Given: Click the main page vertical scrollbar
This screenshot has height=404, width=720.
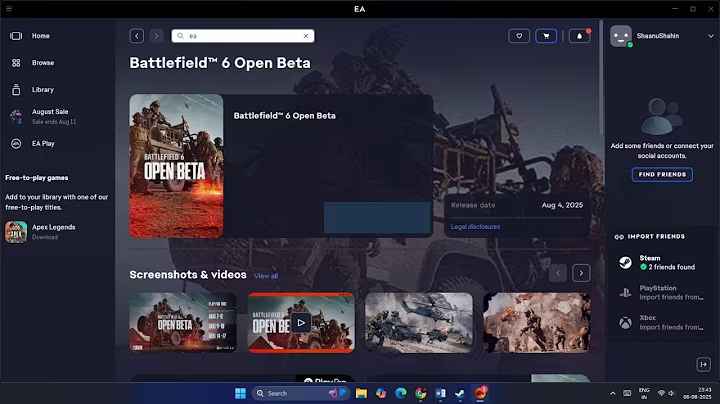Looking at the screenshot, I should (x=601, y=77).
